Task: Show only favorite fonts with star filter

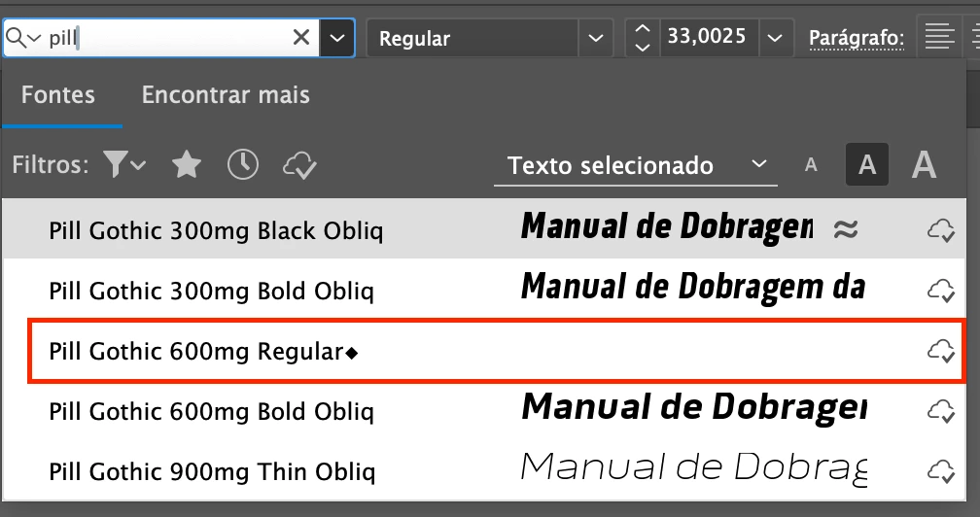Action: (187, 165)
